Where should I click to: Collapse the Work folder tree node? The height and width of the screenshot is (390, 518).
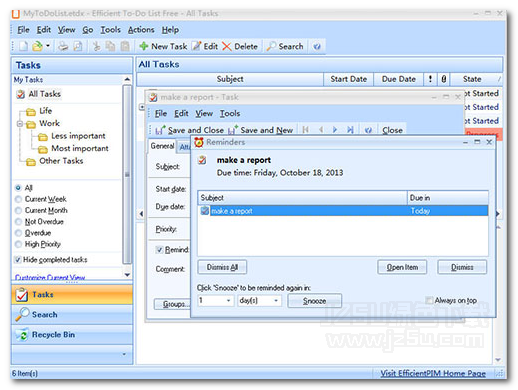click(x=20, y=124)
